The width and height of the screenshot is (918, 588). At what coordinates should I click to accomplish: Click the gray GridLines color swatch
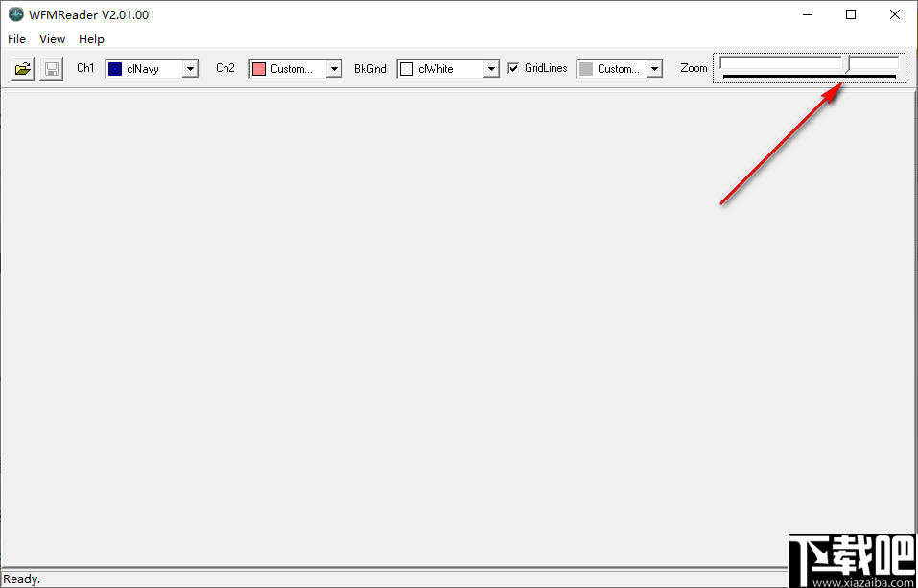(587, 68)
